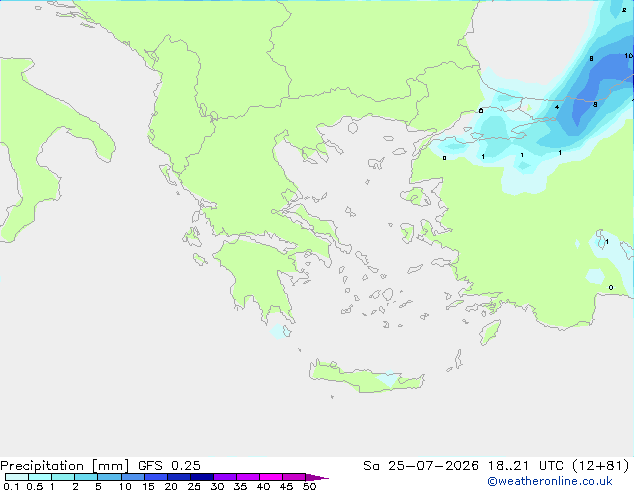Click the legend tick label '50'
The width and height of the screenshot is (634, 490).
click(x=309, y=486)
